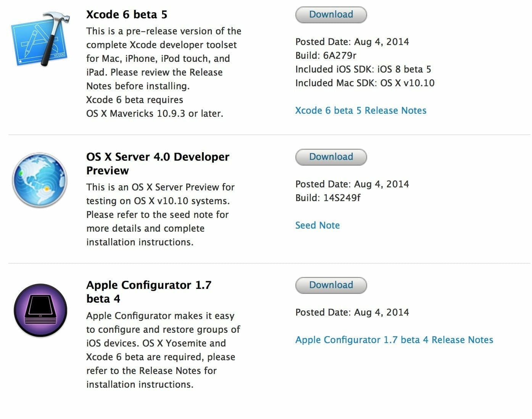Click the purple Apple Configurator icon

pyautogui.click(x=40, y=310)
